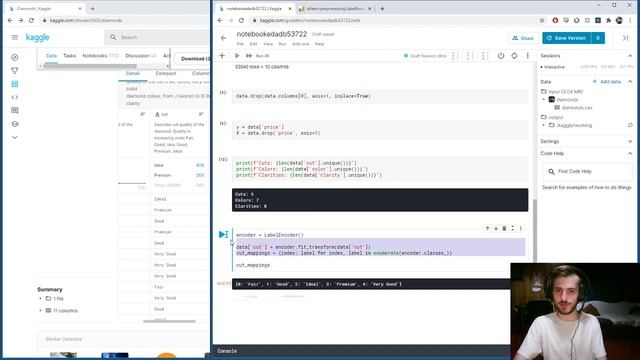Reload the Diamonds Kaggle page
The image size is (640, 360).
click(x=31, y=20)
